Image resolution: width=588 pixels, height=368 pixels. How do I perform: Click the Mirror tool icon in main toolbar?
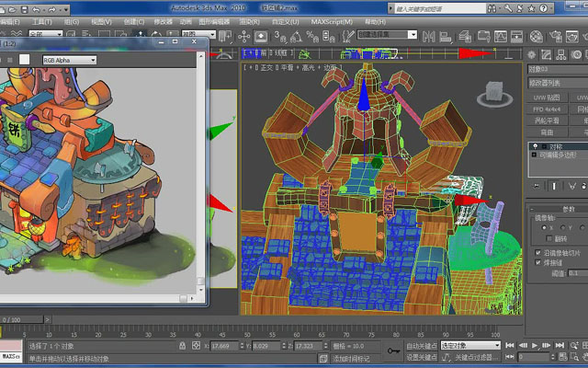point(429,37)
